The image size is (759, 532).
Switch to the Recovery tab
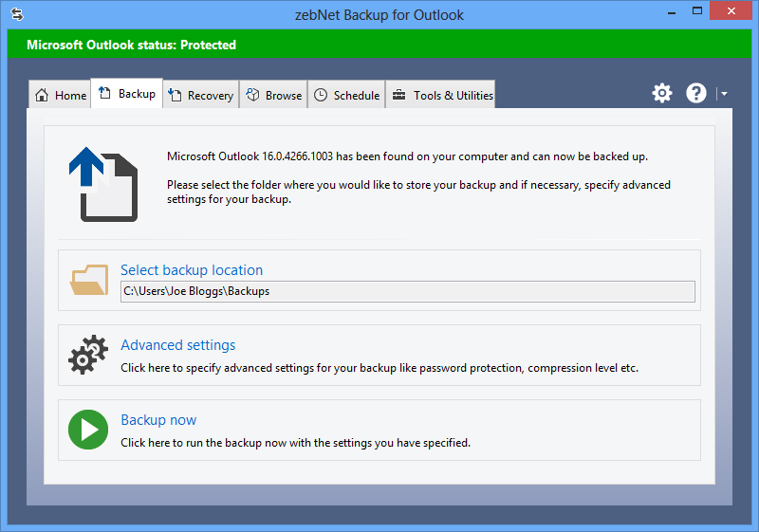(x=201, y=95)
